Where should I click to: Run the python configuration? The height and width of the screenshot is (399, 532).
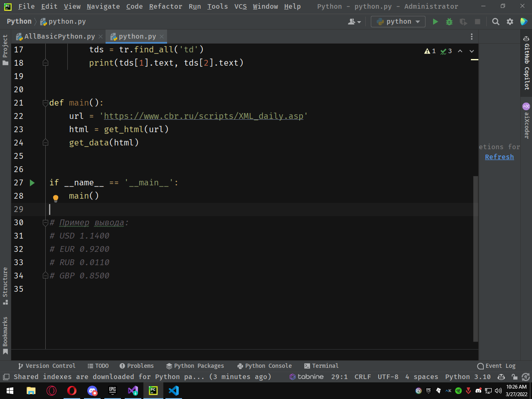435,21
